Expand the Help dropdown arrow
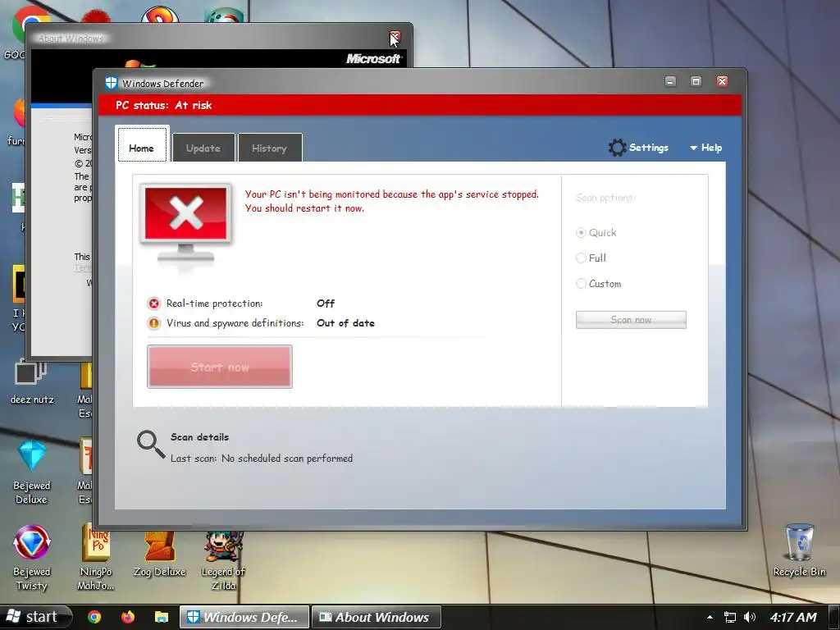This screenshot has width=840, height=630. click(693, 148)
